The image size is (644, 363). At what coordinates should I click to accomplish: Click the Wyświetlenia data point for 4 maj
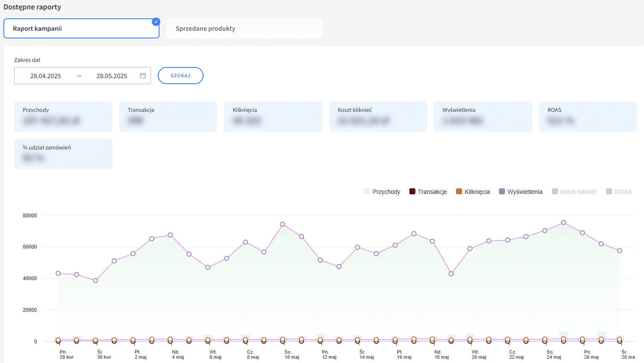[170, 235]
